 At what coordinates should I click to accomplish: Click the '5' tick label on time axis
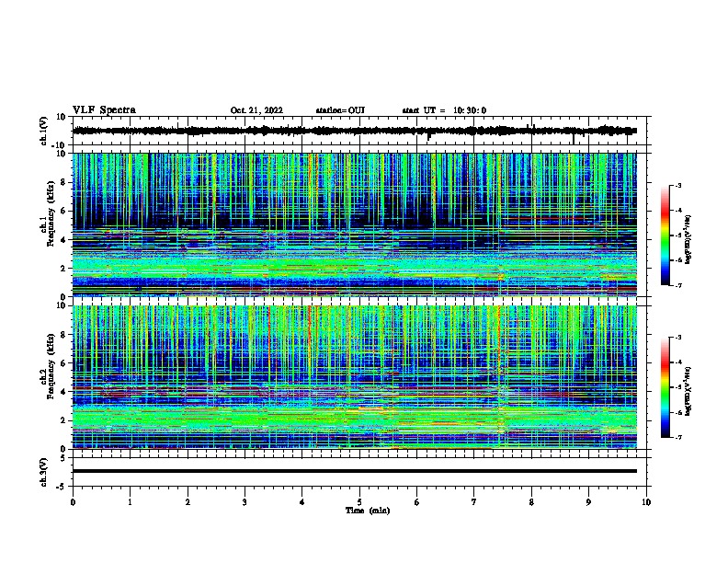coord(359,502)
